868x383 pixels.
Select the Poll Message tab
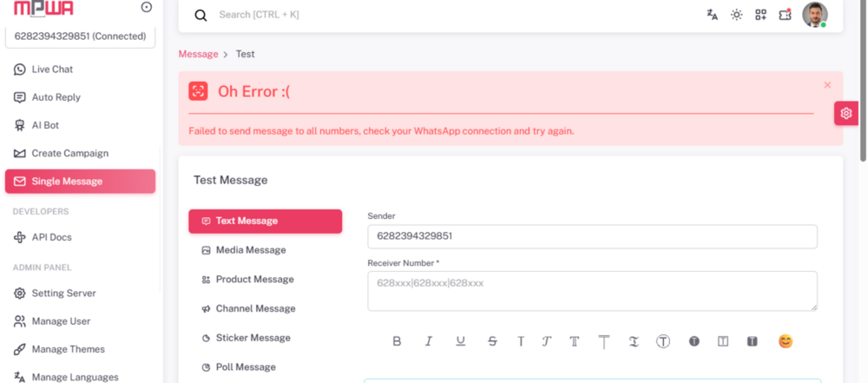(246, 367)
